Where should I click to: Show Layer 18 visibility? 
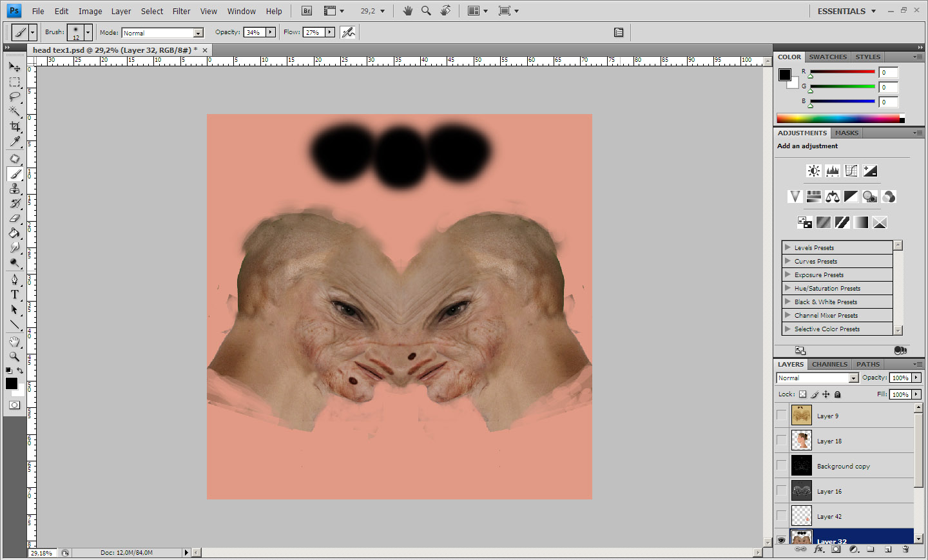(781, 441)
